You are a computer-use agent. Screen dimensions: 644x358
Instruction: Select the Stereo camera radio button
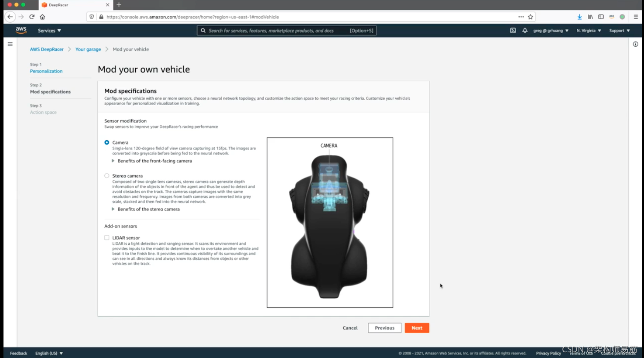[106, 176]
